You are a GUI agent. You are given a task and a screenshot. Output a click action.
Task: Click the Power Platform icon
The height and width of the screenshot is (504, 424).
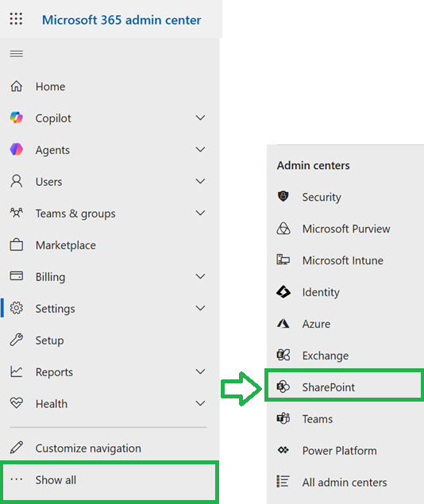coord(283,450)
